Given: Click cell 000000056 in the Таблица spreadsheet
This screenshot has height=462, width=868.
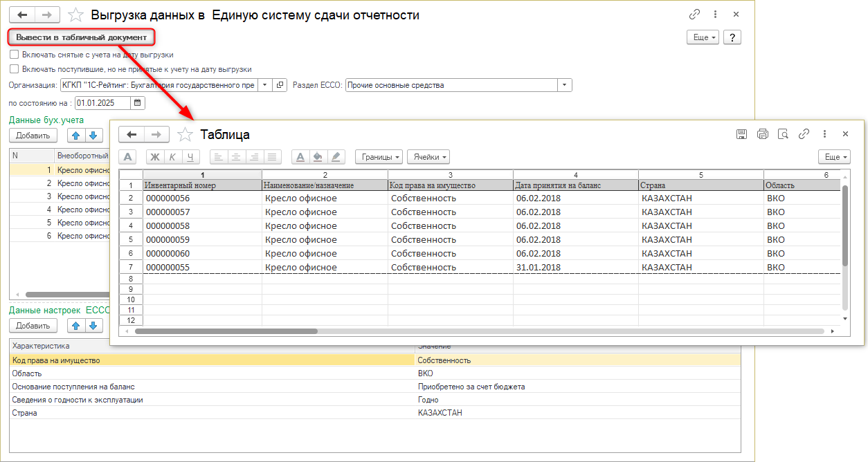Looking at the screenshot, I should pos(202,198).
